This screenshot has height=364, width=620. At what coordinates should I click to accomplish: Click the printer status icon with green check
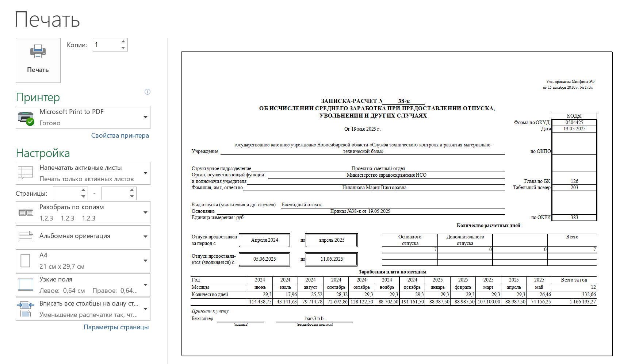click(x=26, y=118)
